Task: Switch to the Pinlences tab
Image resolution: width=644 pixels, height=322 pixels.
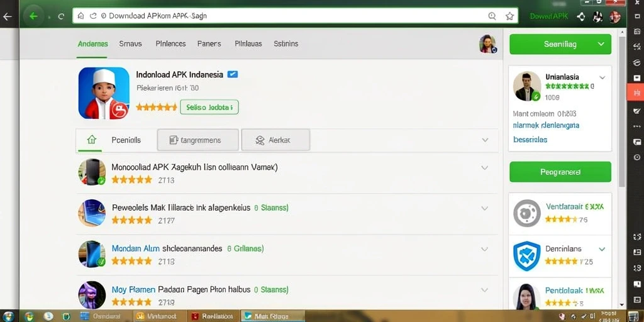Action: (x=170, y=43)
